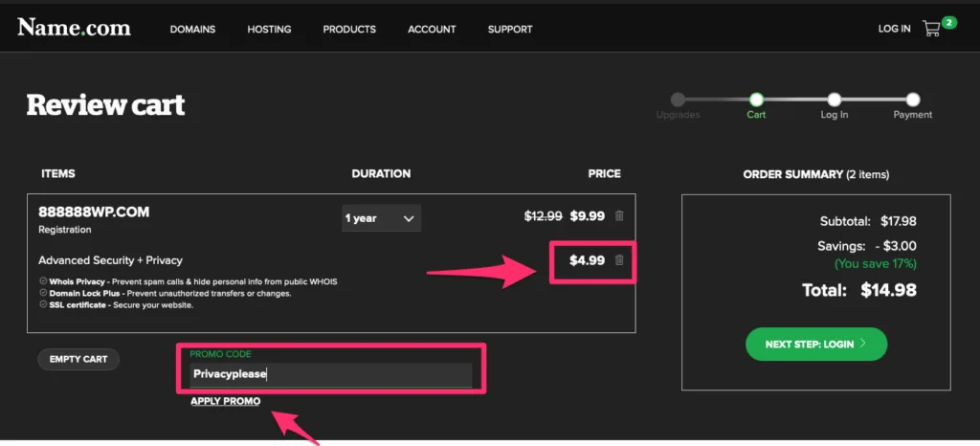Open the Products menu
980x446 pixels.
[349, 29]
